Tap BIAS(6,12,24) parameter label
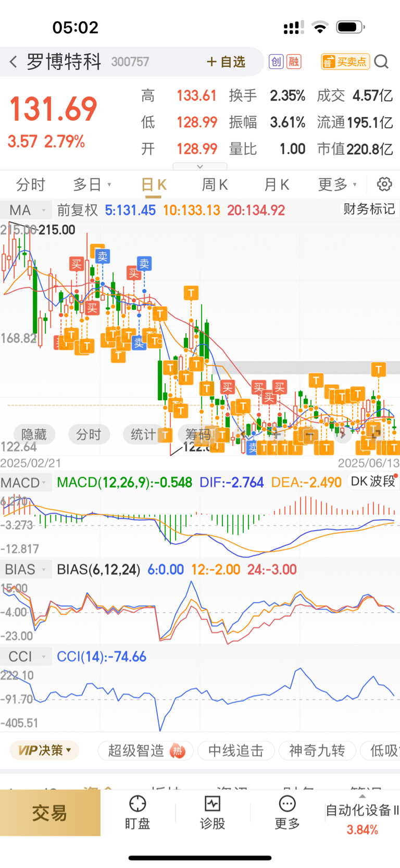Screen dimensions: 400x868 [x=98, y=569]
